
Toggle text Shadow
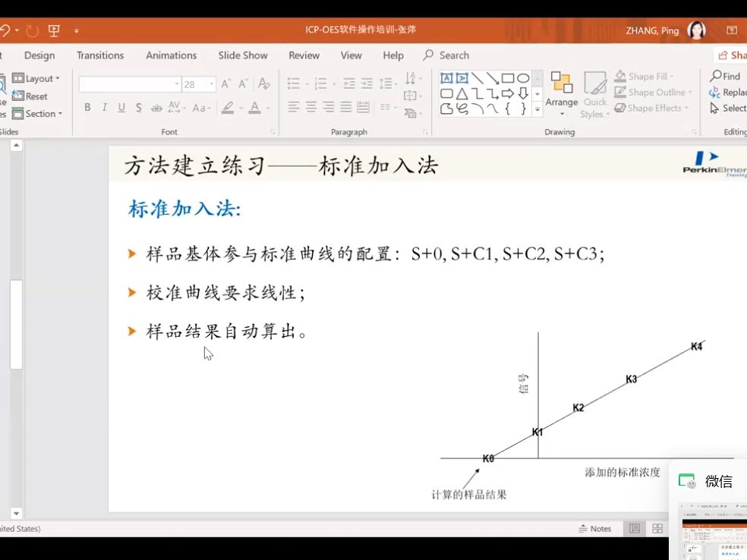pyautogui.click(x=138, y=108)
